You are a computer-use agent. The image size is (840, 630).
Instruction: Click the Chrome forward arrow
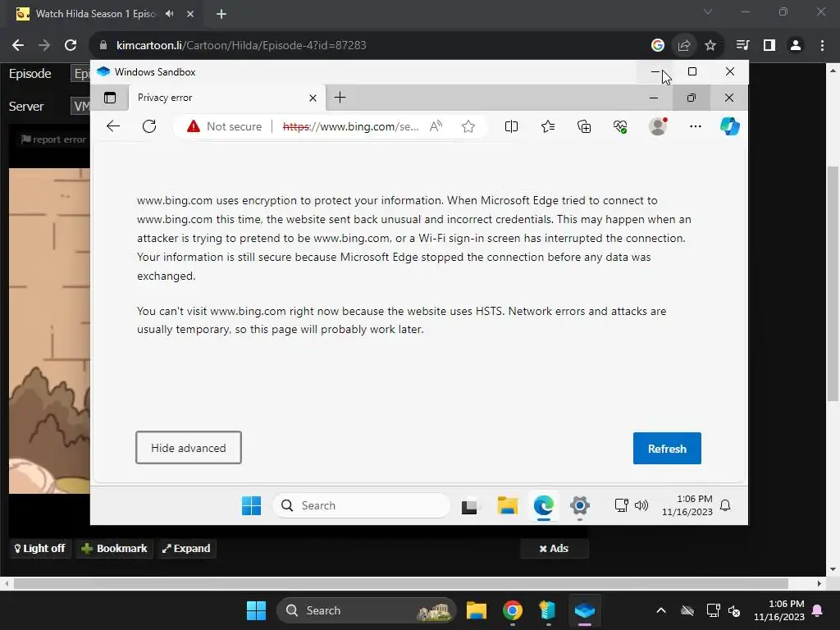coord(44,46)
